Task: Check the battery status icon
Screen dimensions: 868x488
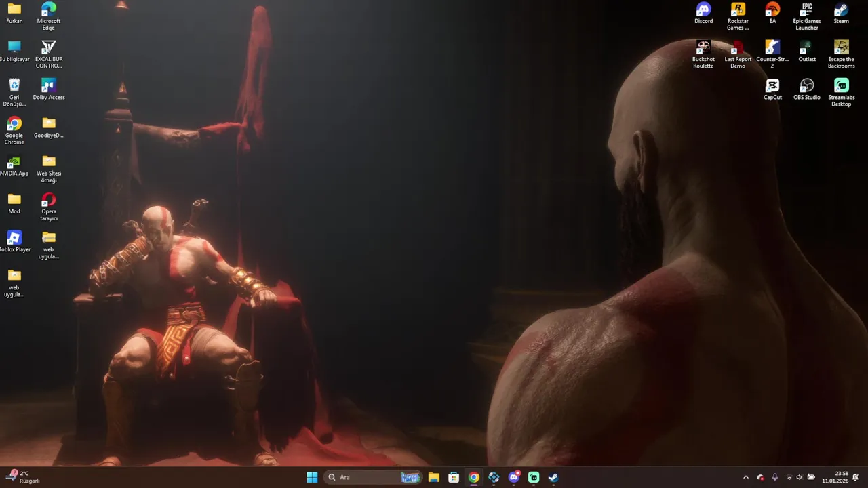Action: [x=811, y=477]
